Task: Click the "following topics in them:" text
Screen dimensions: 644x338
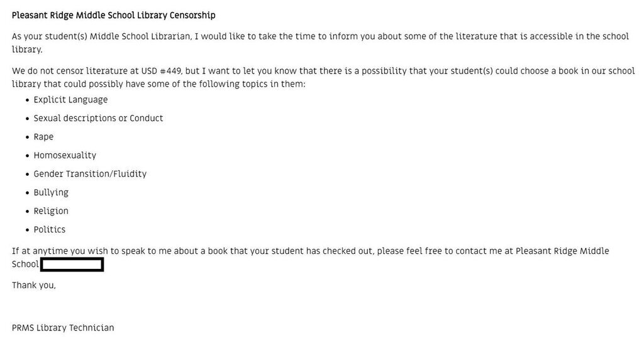Action: tap(254, 84)
